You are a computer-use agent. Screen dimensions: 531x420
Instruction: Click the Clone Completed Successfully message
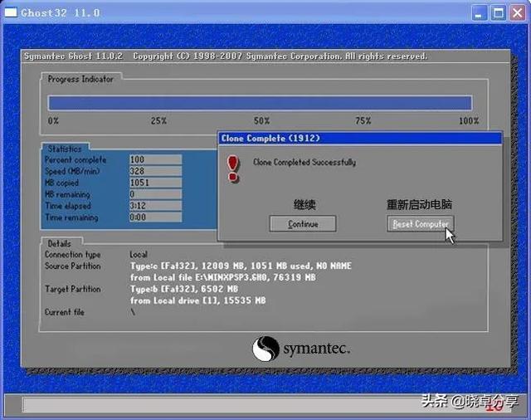pyautogui.click(x=304, y=163)
